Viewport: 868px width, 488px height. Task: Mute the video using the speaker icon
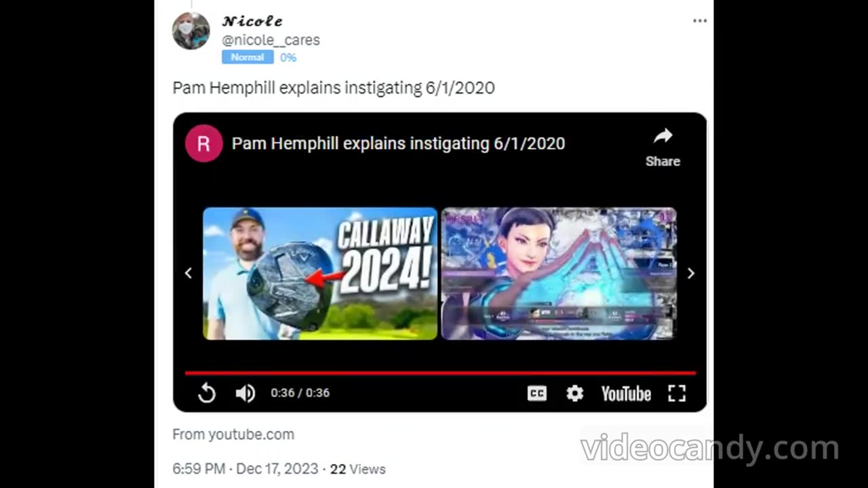point(245,393)
